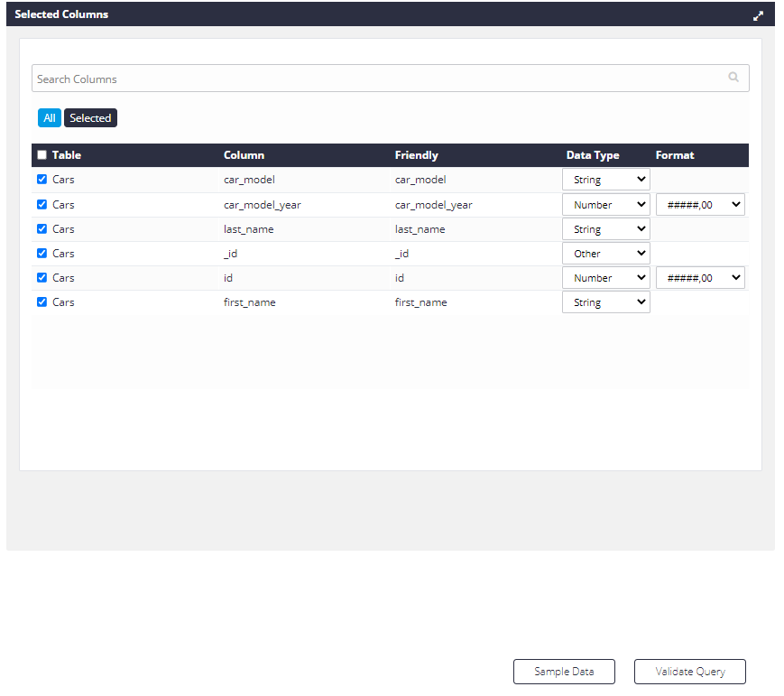This screenshot has height=696, width=784.
Task: Uncheck the car_model row checkbox
Action: pos(42,179)
